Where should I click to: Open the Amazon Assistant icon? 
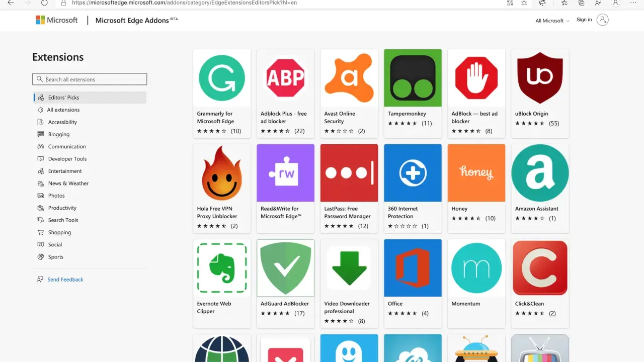(540, 173)
